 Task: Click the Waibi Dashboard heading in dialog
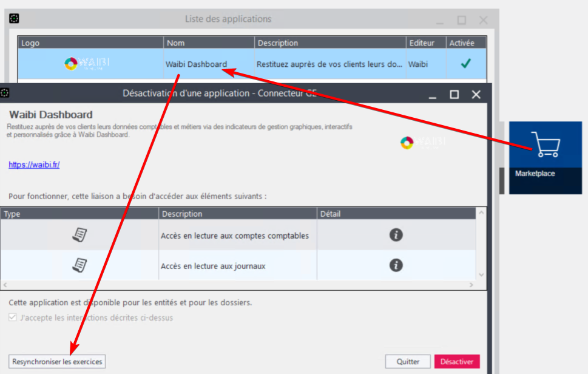(50, 114)
